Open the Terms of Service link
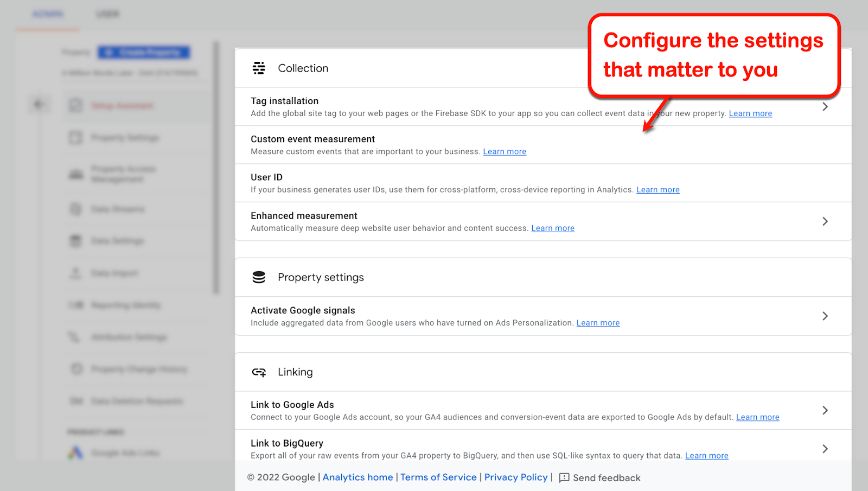The height and width of the screenshot is (491, 868). [438, 477]
